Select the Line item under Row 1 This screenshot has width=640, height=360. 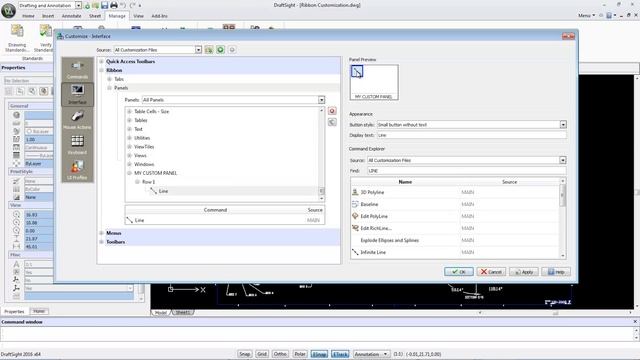pos(163,191)
